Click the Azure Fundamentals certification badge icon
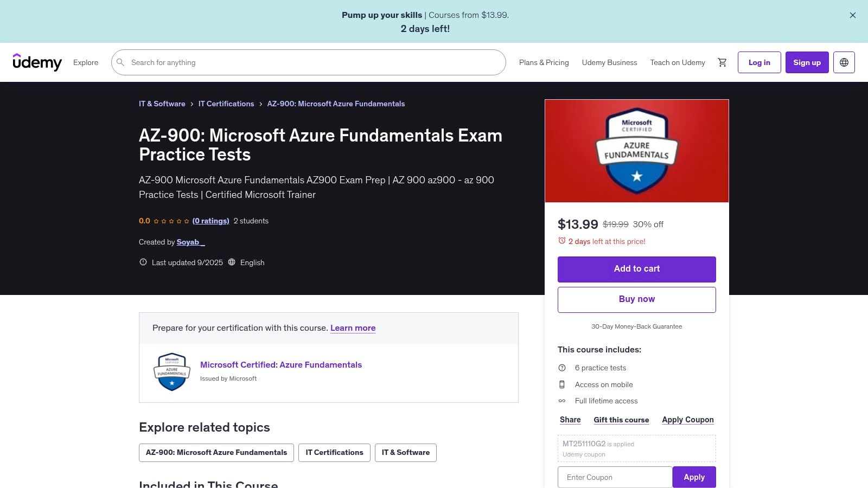This screenshot has height=488, width=868. 171,372
